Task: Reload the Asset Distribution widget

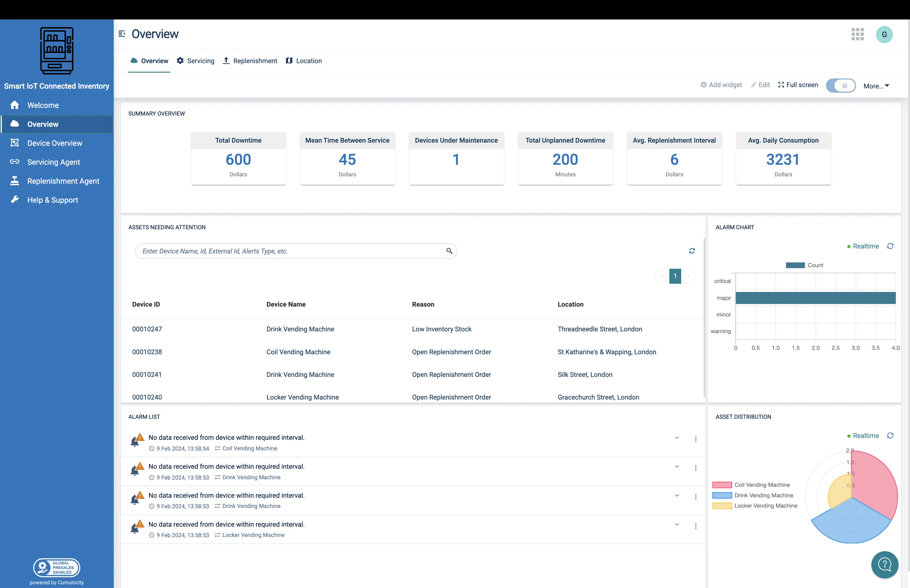Action: pos(890,436)
